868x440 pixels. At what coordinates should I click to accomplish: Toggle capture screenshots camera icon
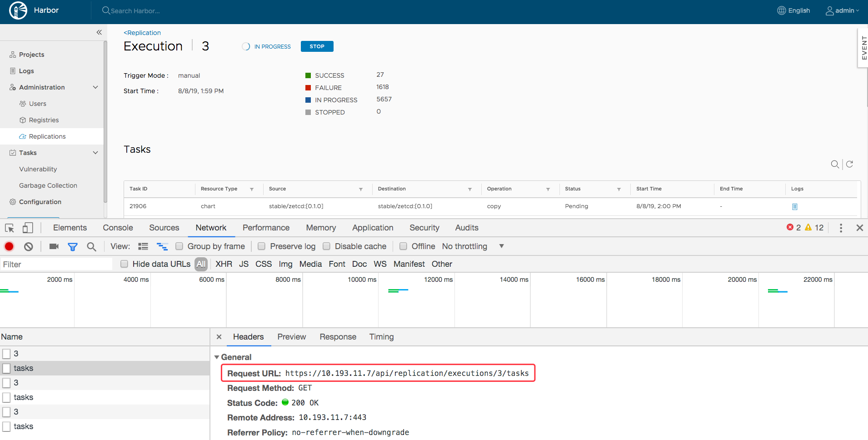[x=54, y=246]
